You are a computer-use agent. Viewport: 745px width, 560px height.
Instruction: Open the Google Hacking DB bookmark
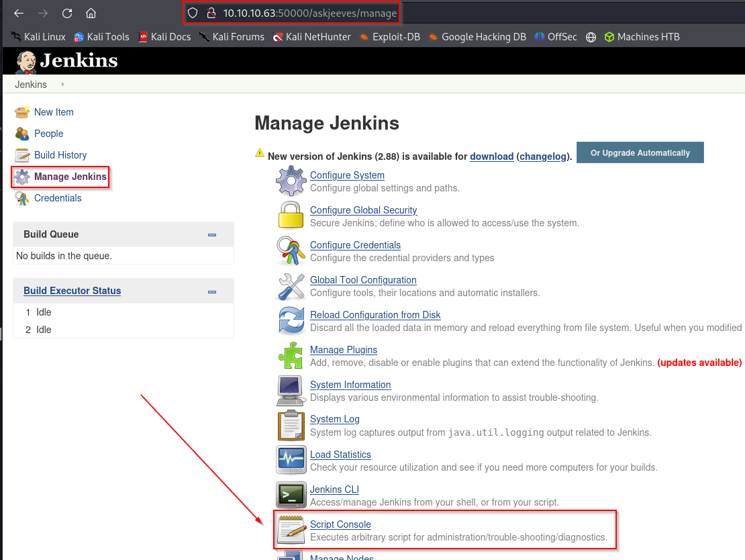coord(477,37)
